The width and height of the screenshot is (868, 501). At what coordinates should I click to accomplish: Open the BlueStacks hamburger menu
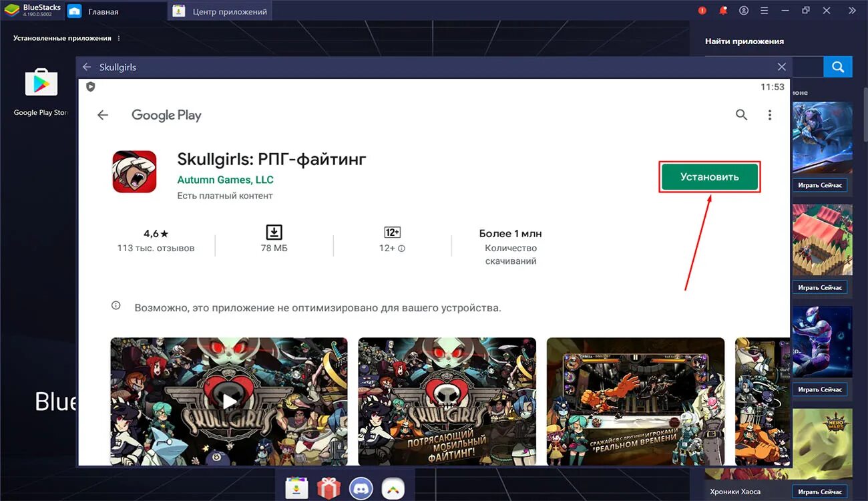click(765, 11)
